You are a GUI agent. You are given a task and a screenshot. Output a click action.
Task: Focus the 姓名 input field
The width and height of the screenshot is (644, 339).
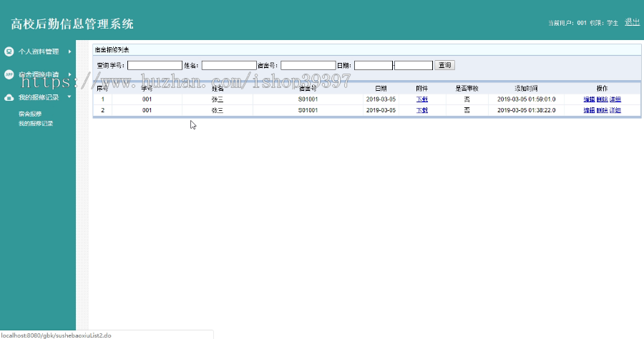coord(229,65)
